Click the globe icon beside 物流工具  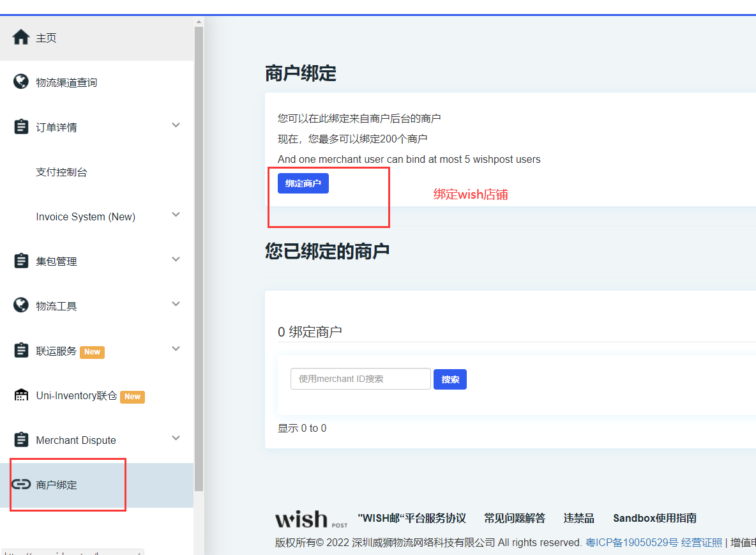click(x=21, y=305)
